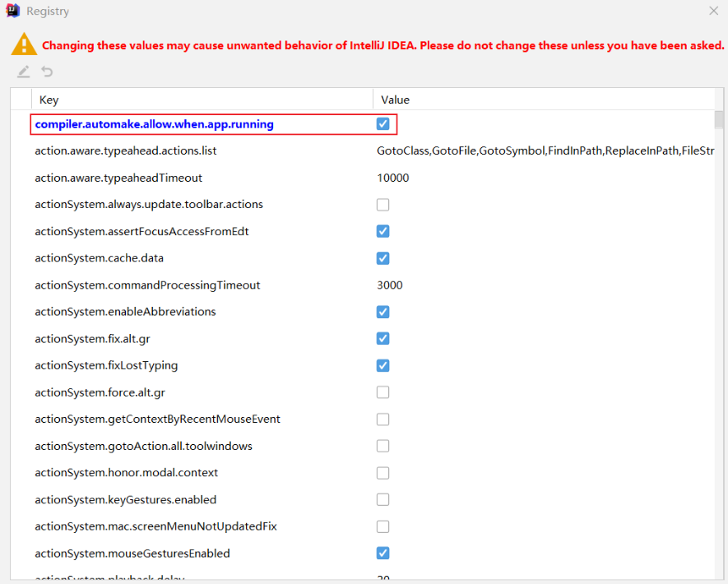Viewport: 728px width, 584px height.
Task: Check actionSystem.mac.screenMenuNotUpdatedFix box
Action: pyautogui.click(x=383, y=526)
